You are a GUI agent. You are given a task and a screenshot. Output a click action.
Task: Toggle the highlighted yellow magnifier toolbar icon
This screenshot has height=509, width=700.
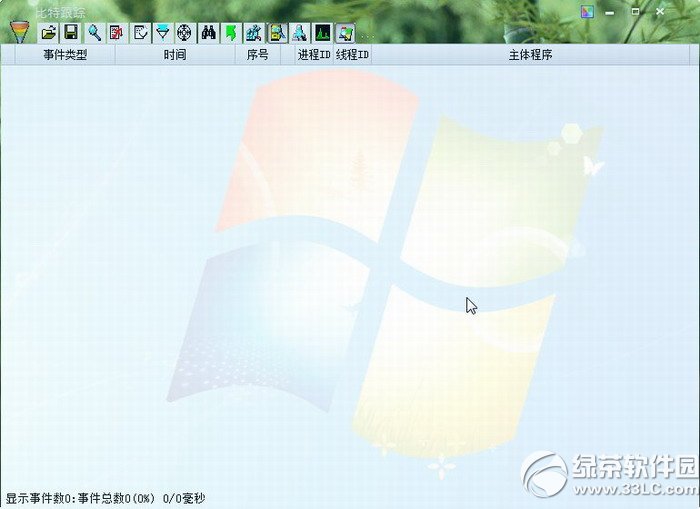(x=277, y=33)
